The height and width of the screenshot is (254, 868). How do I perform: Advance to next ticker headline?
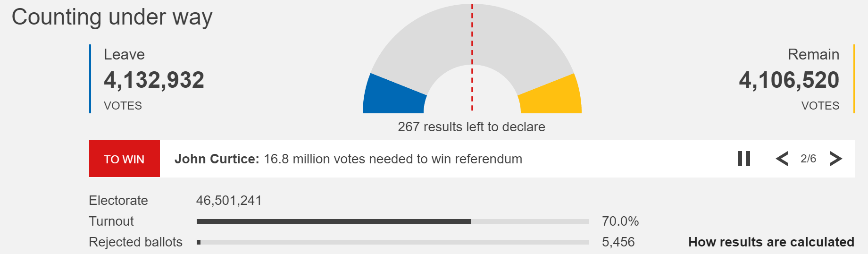tap(835, 159)
